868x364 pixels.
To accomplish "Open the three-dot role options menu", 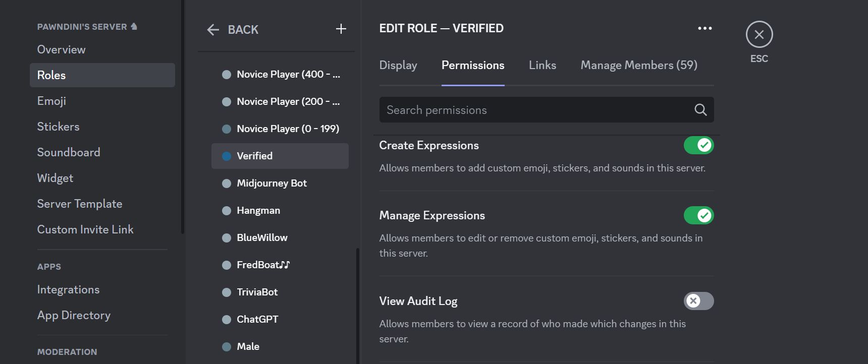I will pos(704,28).
